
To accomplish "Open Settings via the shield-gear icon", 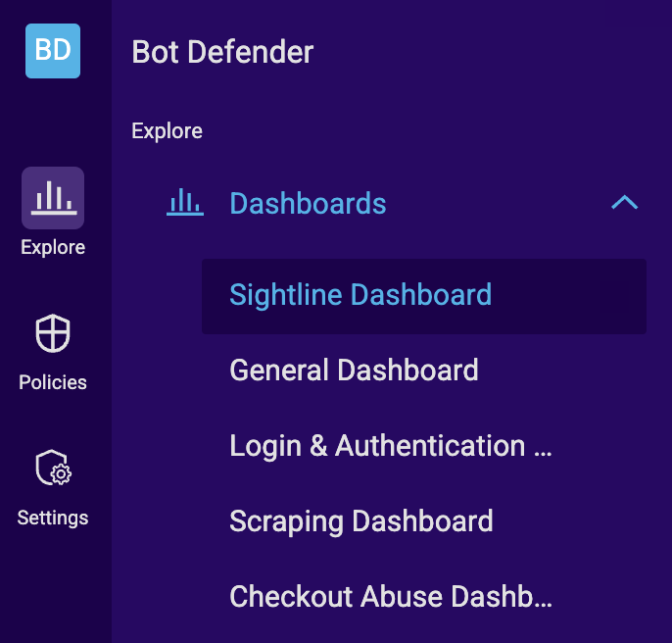I will 53,468.
